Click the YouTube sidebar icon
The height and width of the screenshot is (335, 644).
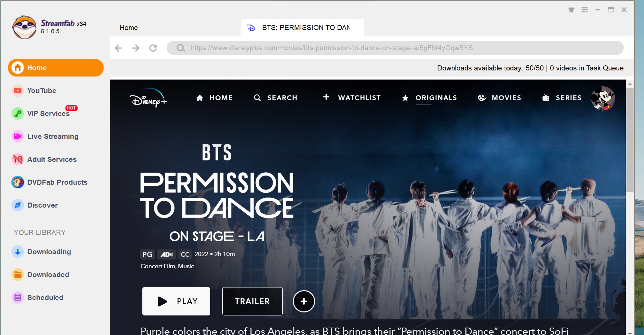18,91
